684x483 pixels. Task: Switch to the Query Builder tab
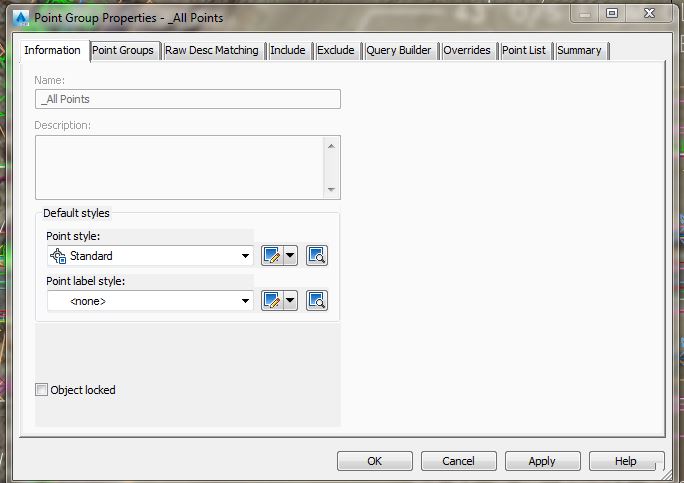(x=399, y=51)
